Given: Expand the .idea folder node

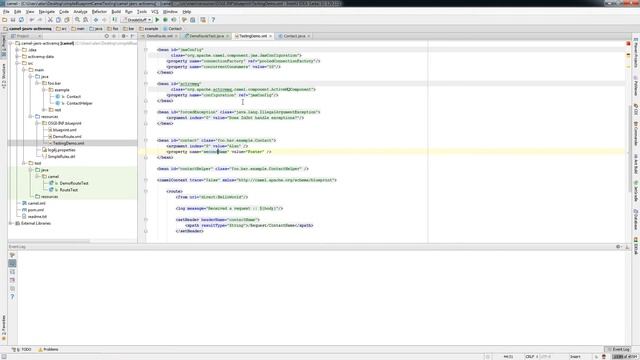Looking at the screenshot, I should (18, 50).
